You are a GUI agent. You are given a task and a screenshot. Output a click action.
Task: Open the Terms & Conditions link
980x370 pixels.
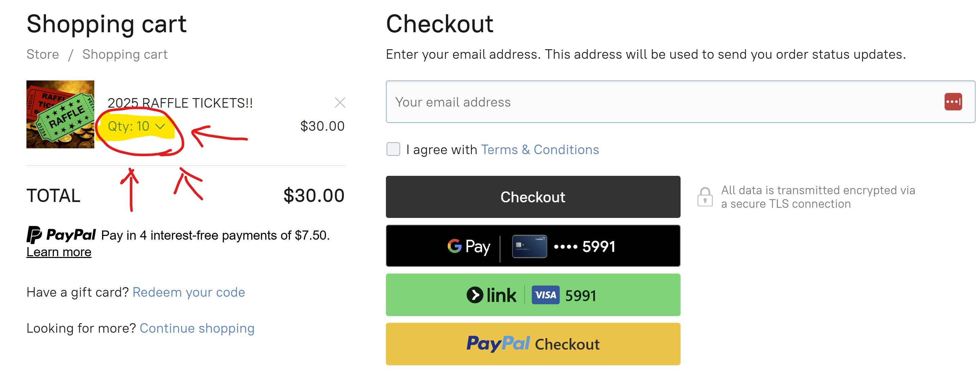coord(540,150)
